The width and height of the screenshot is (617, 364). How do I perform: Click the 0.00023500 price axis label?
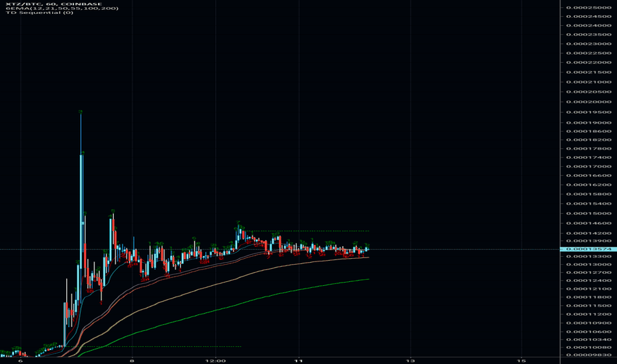click(x=589, y=34)
